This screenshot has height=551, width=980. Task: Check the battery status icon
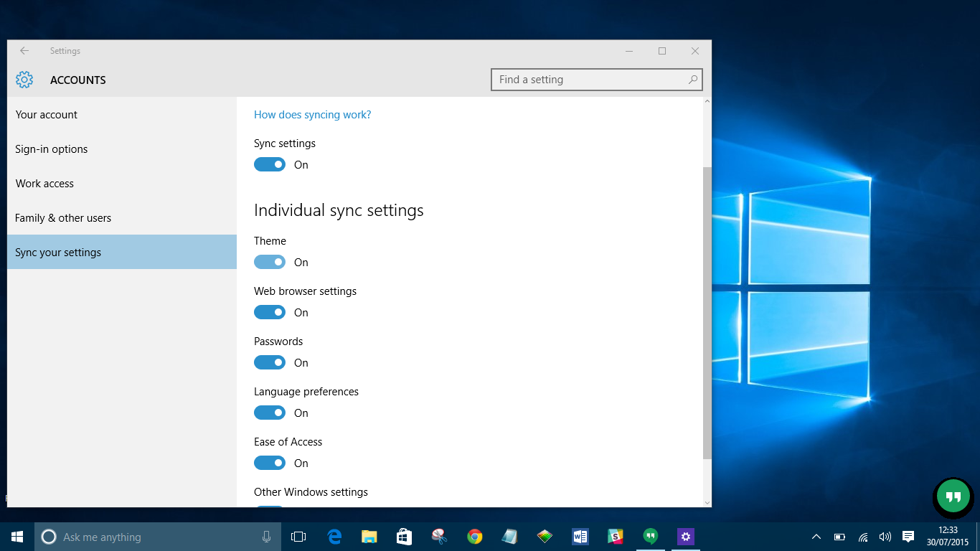839,537
